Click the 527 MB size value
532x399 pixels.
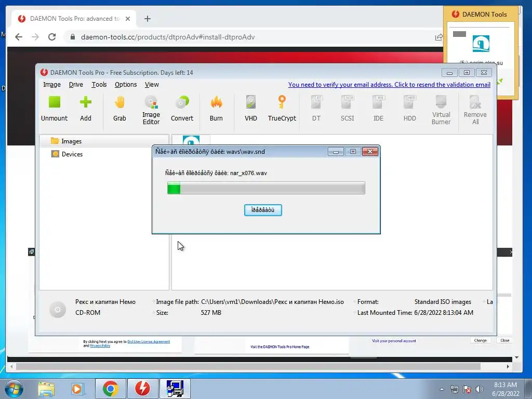211,312
